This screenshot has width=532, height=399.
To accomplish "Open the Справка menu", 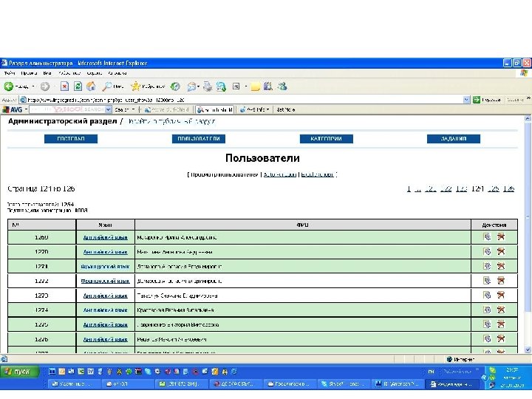I will [117, 73].
